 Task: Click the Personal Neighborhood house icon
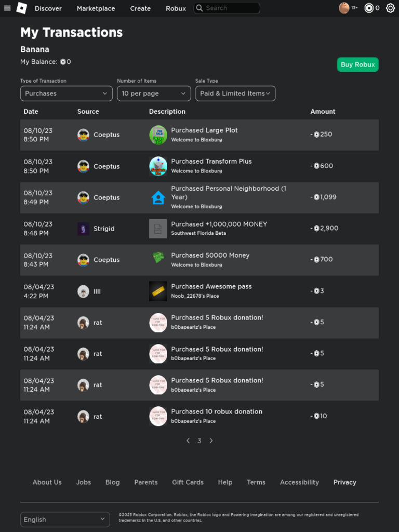(x=158, y=197)
